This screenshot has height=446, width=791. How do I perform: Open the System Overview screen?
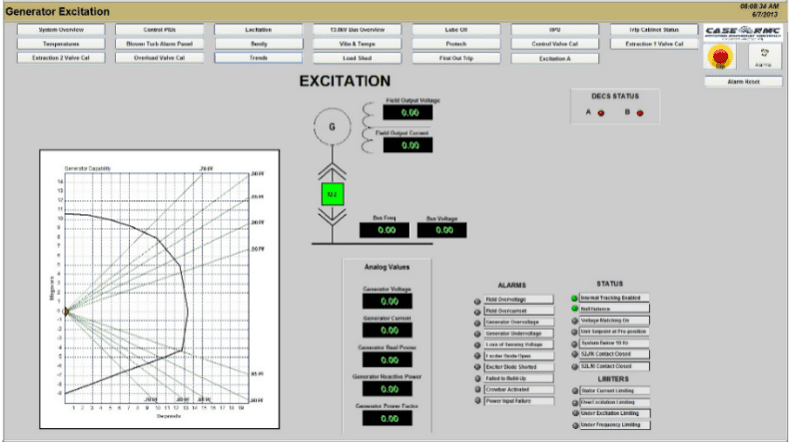[x=61, y=30]
